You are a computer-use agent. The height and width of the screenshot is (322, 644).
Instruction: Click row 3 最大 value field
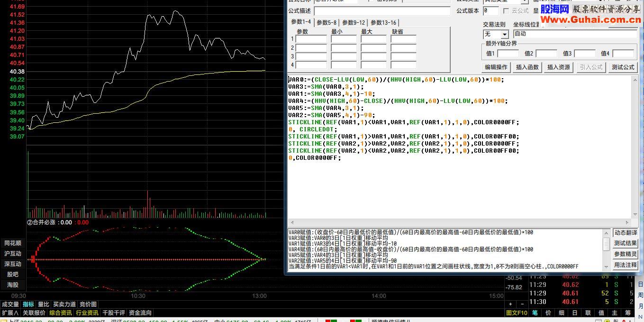tap(373, 56)
